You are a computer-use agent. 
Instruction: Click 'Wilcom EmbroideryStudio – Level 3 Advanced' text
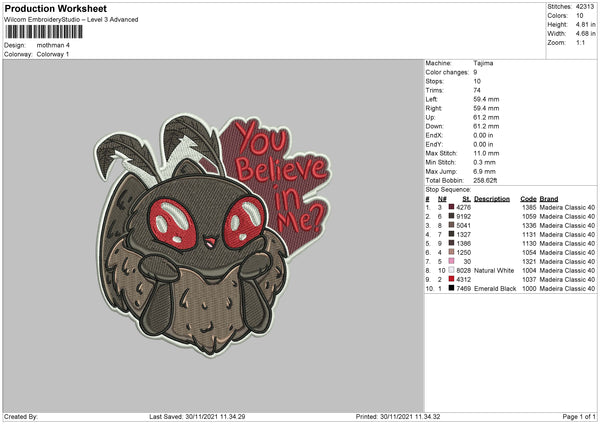[x=71, y=20]
